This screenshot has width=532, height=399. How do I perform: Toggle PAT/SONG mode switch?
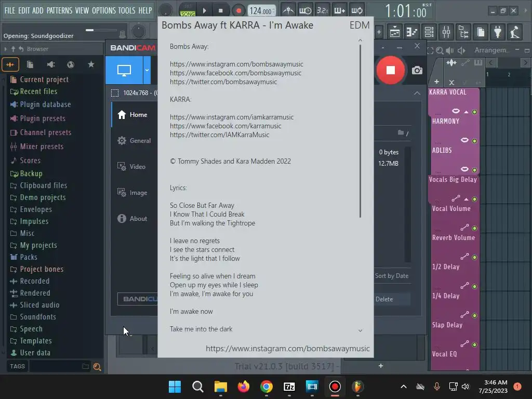coord(188,10)
